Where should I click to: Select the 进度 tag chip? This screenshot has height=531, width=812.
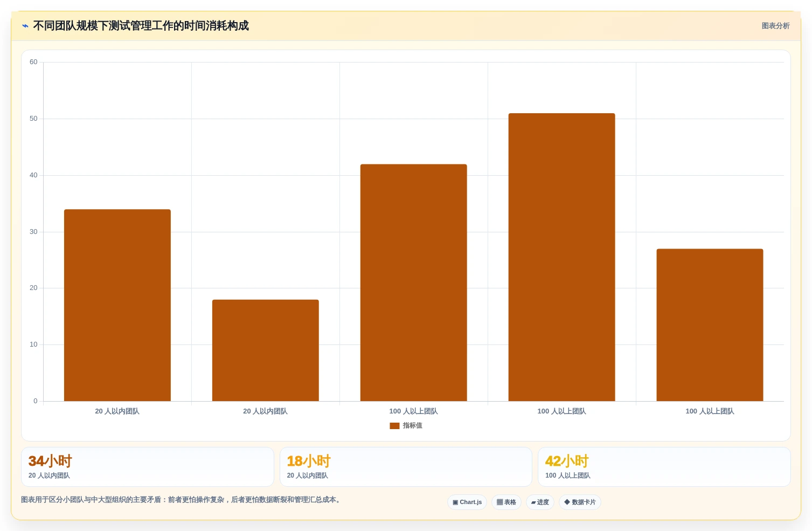click(x=540, y=502)
